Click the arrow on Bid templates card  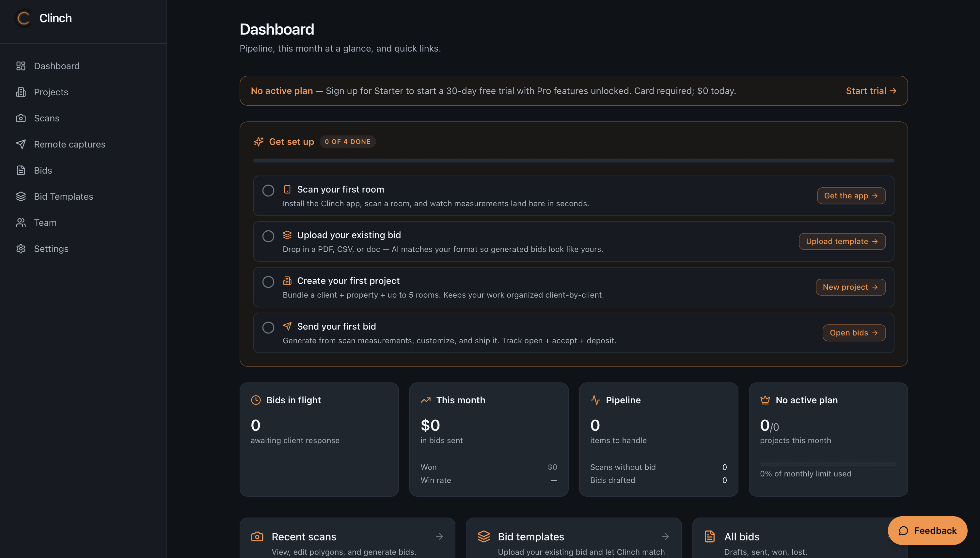coord(665,536)
